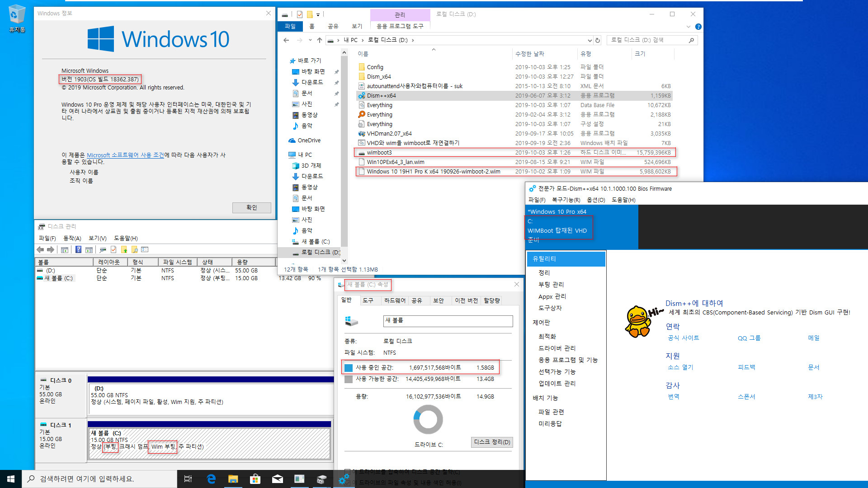
Task: Open 파일 tab in Explorer ribbon
Action: (290, 26)
